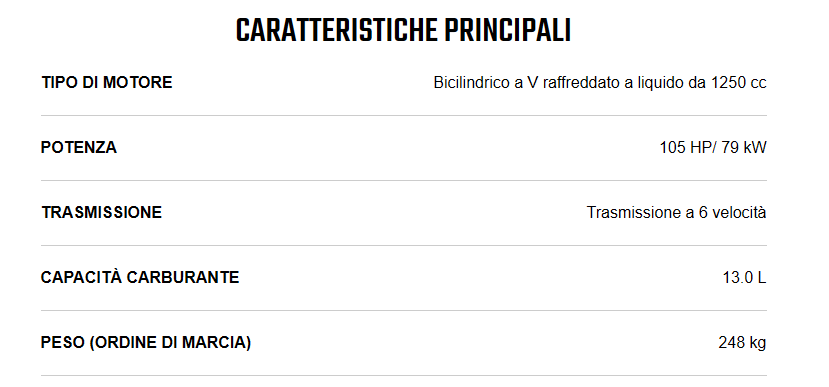Select the CAPACITÀ CARBURANTE label
This screenshot has height=387, width=829.
point(140,277)
